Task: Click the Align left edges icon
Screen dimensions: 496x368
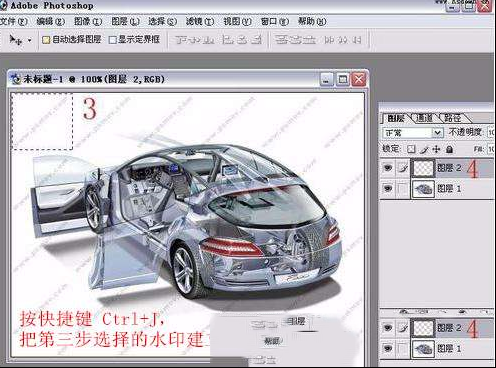Action: pos(228,40)
